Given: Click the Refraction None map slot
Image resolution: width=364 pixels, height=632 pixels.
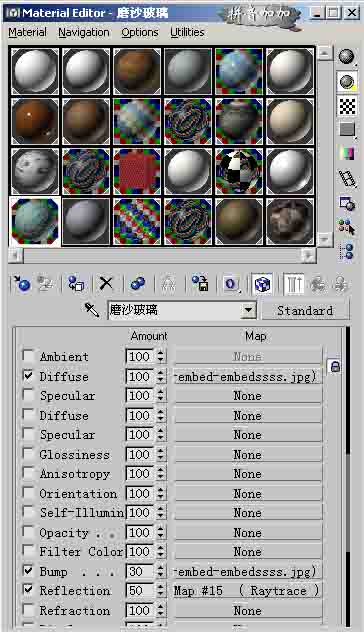Looking at the screenshot, I should (248, 611).
